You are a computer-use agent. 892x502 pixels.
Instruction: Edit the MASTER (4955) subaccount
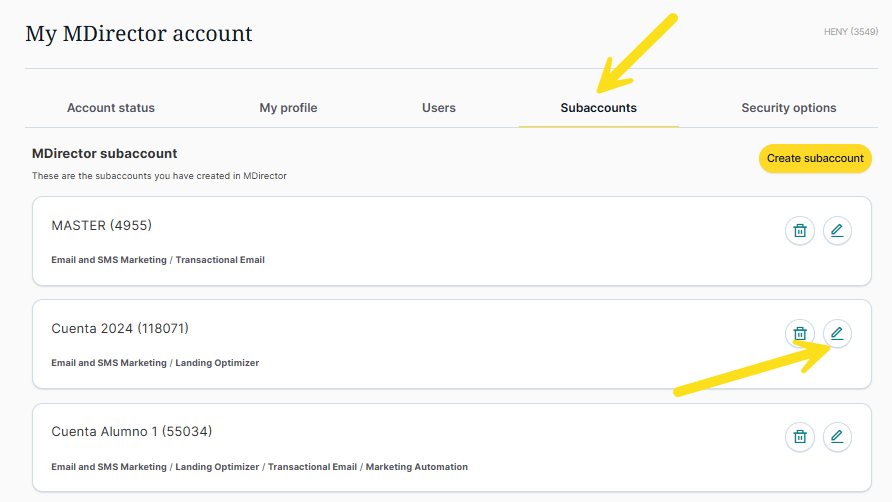tap(837, 231)
